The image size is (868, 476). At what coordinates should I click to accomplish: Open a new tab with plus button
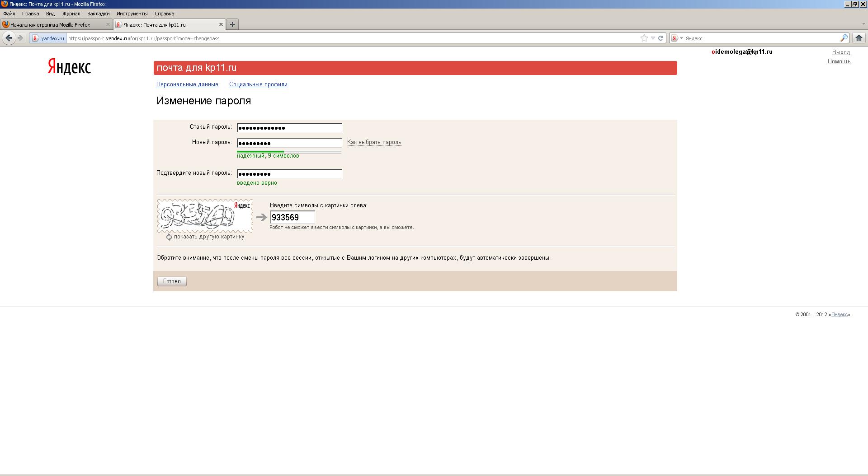[232, 24]
